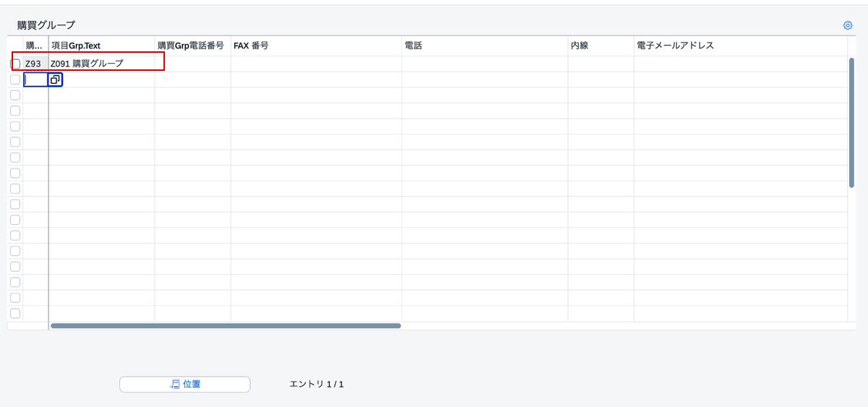Click the 購買Grp電話番号 column header
Screen dimensions: 868x407
pos(192,46)
